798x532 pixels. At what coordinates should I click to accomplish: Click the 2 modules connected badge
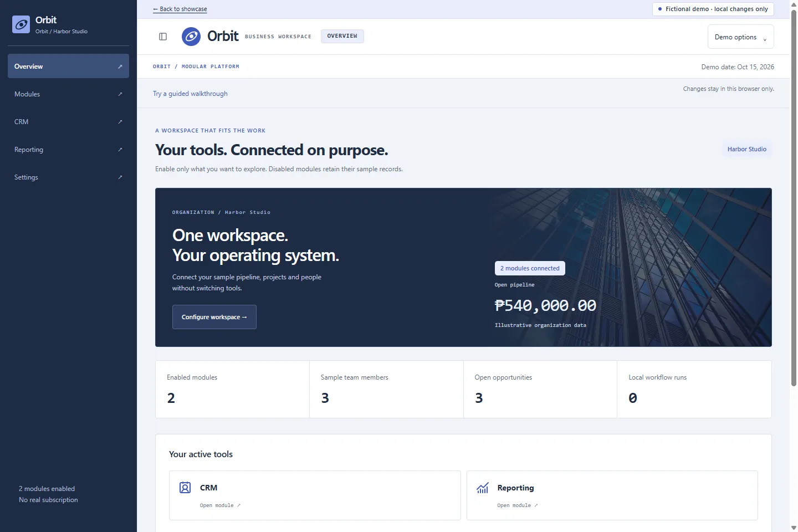(x=530, y=268)
